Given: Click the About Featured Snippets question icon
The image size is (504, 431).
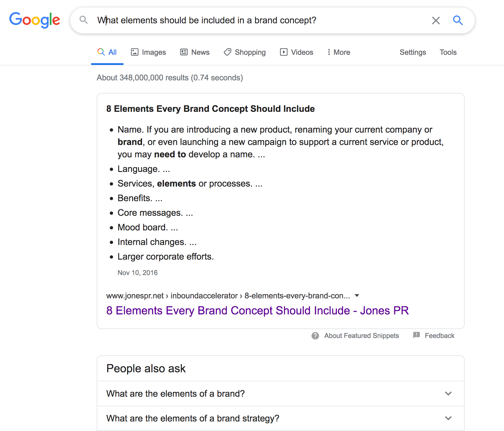Looking at the screenshot, I should coord(315,336).
